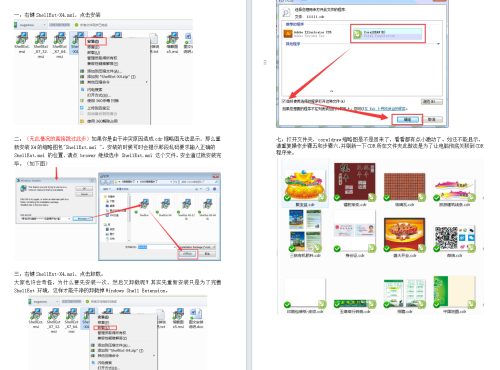
Task: Select ShellExt_X7_64.msi icon in step one screenshot
Action: (x=60, y=38)
